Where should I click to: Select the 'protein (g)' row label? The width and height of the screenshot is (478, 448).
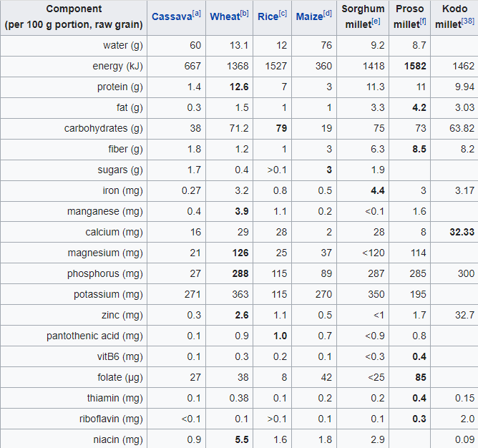119,87
